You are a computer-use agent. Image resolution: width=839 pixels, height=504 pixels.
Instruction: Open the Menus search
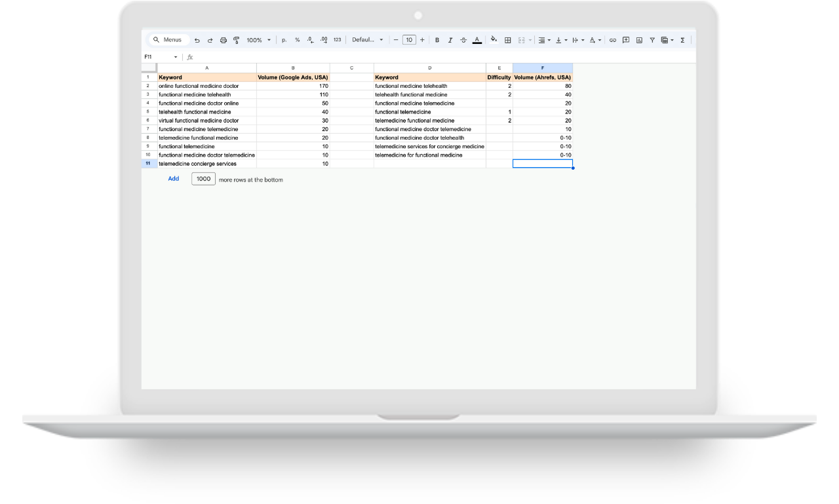click(168, 39)
